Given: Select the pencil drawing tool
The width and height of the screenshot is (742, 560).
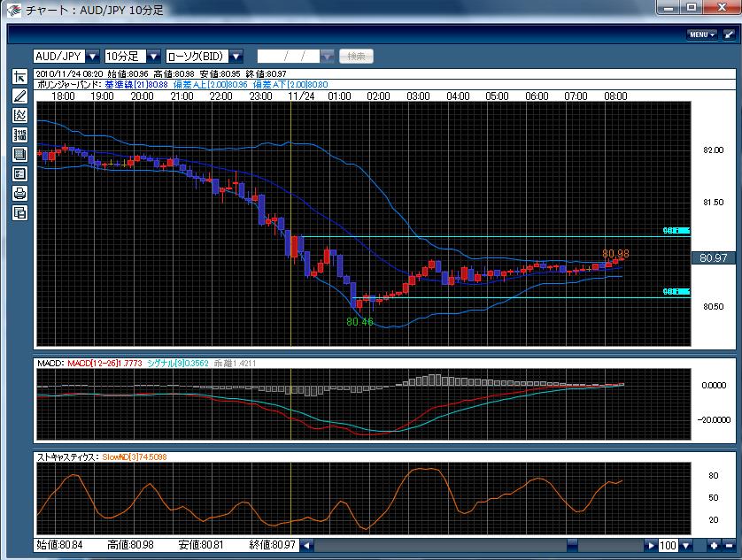Looking at the screenshot, I should click(19, 96).
